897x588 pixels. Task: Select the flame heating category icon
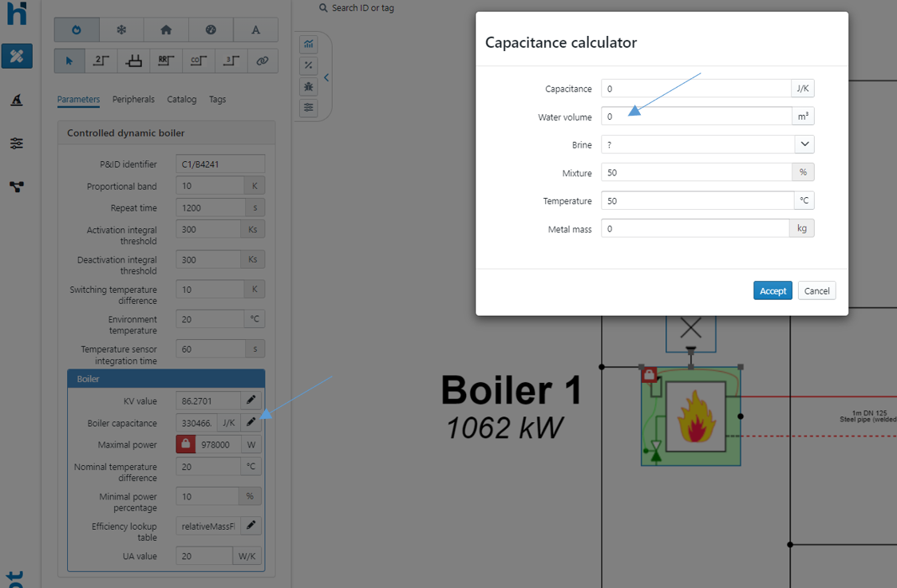click(77, 30)
